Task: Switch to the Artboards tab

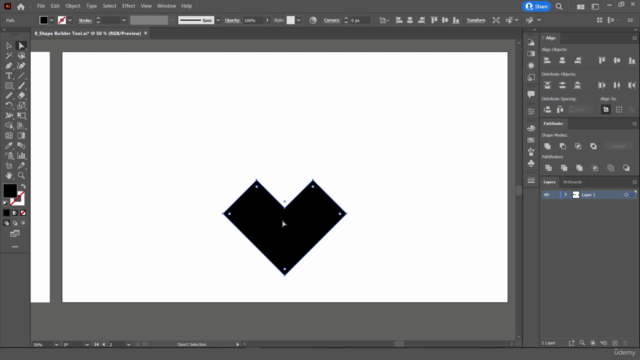Action: click(572, 182)
